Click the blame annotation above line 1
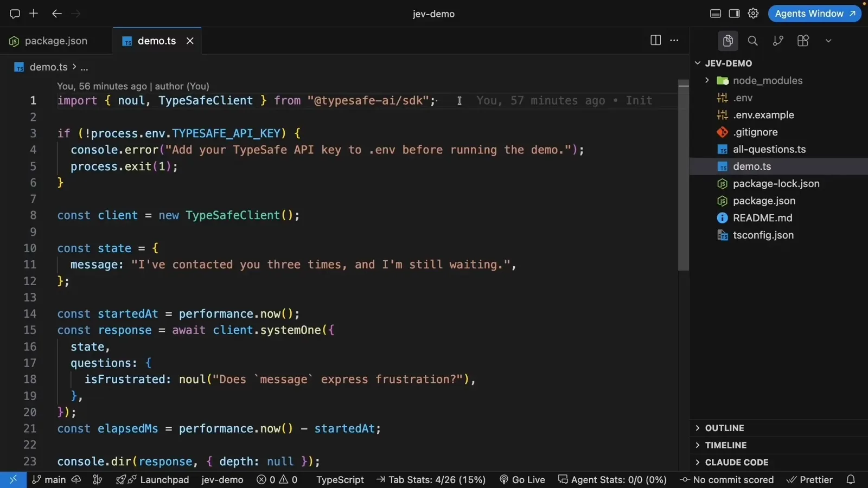Image resolution: width=868 pixels, height=488 pixels. click(133, 86)
